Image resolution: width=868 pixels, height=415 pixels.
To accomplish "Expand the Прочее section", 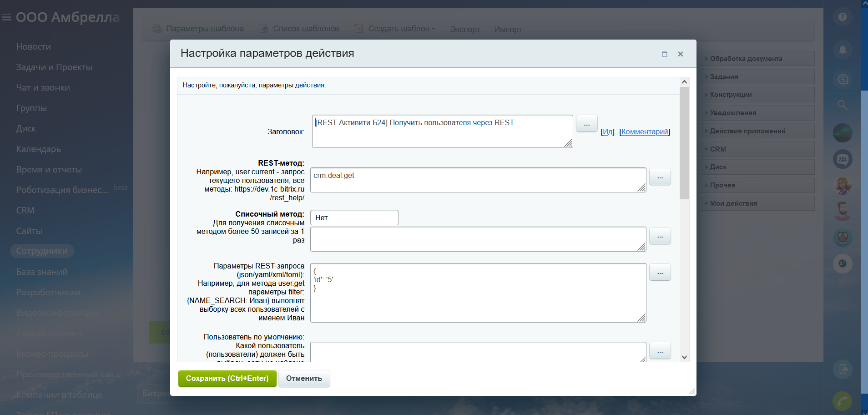I will click(757, 185).
